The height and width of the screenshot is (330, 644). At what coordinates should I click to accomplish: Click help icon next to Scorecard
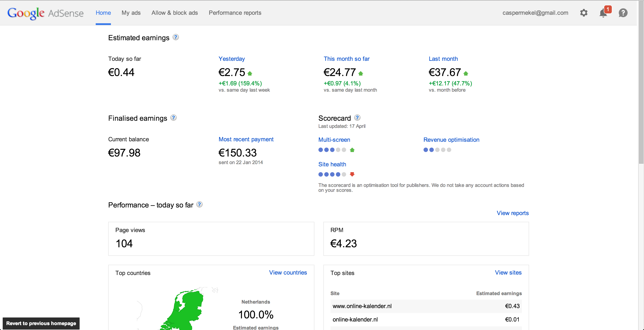click(357, 118)
